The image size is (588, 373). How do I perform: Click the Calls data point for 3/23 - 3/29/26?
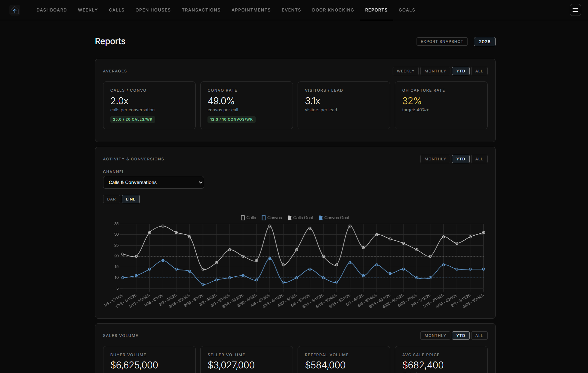click(x=484, y=233)
